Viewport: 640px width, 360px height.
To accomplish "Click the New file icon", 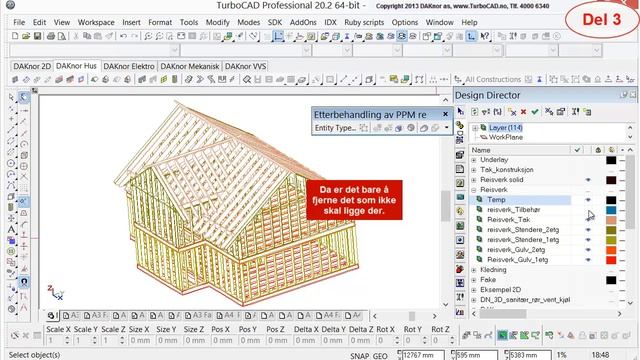I will pos(15,36).
